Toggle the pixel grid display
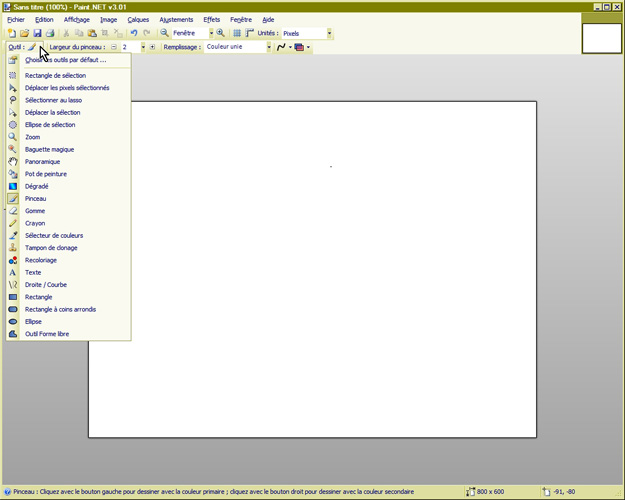The height and width of the screenshot is (500, 625). pos(237,33)
